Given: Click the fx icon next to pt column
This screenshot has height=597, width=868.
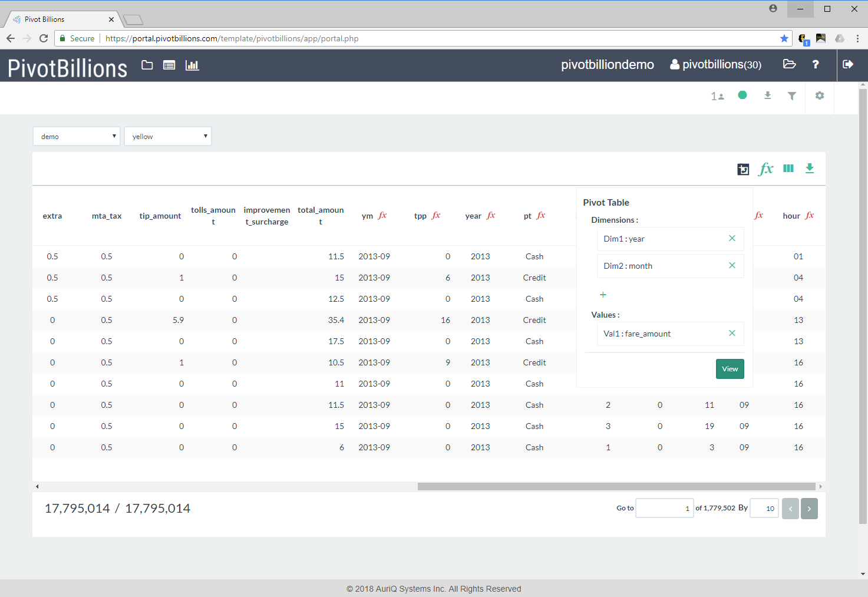Looking at the screenshot, I should coord(541,216).
